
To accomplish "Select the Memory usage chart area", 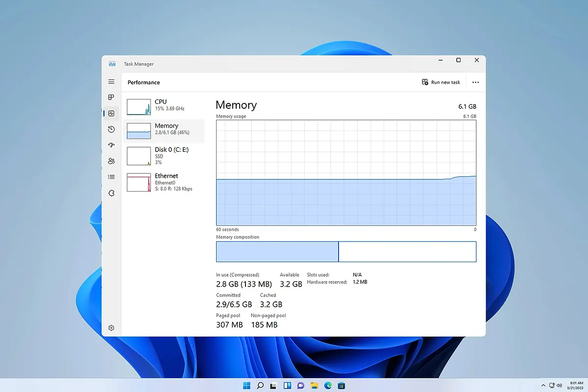I will (x=346, y=173).
